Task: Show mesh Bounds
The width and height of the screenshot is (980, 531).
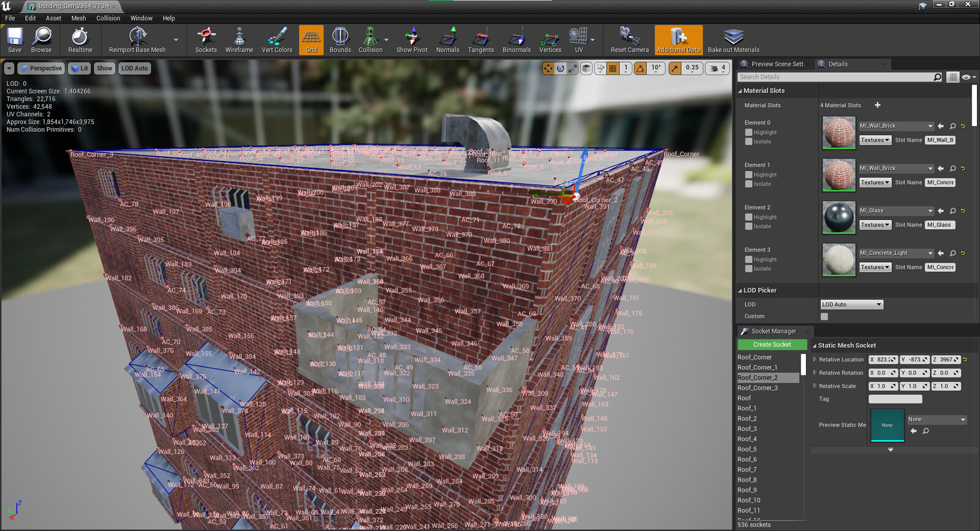Action: [341, 40]
